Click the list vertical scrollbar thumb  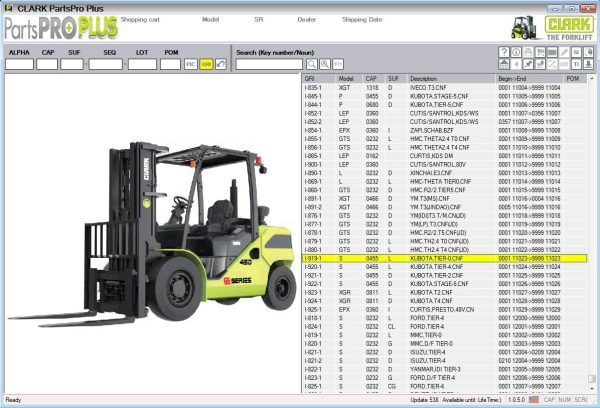(x=592, y=379)
